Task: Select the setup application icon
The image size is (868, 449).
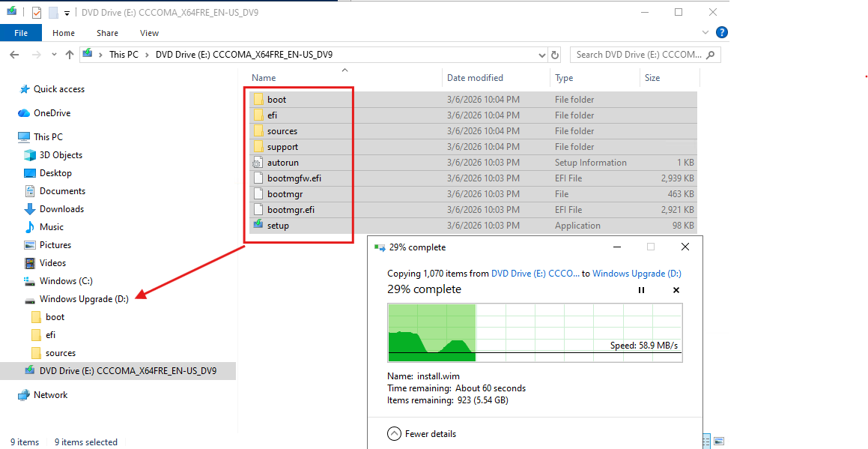Action: (258, 226)
